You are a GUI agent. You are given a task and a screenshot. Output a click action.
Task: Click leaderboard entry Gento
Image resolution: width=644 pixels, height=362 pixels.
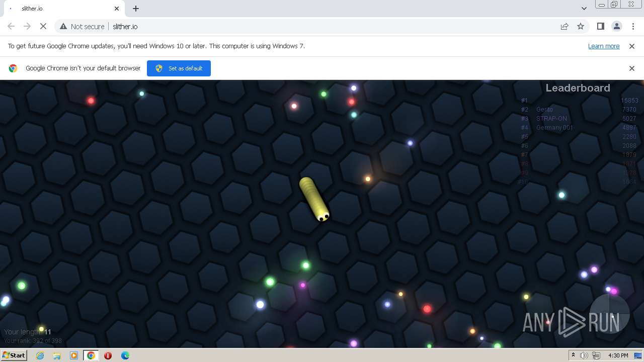[x=544, y=110]
